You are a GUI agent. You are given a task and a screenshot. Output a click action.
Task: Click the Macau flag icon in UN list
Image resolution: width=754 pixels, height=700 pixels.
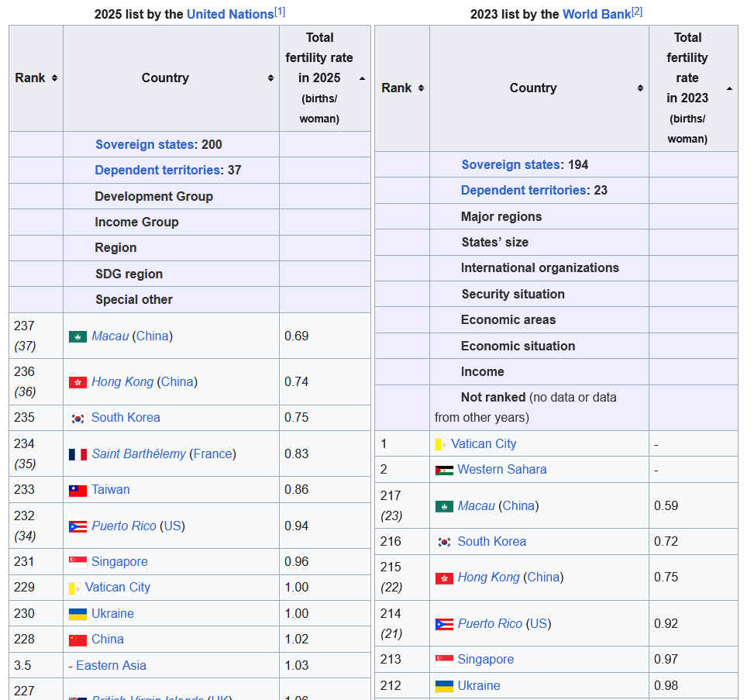(77, 336)
